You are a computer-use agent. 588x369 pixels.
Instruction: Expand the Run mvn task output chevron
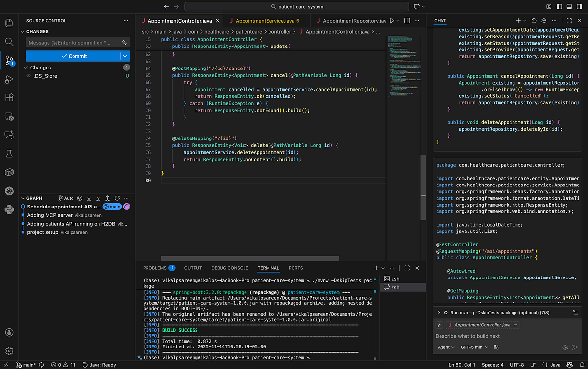click(439, 312)
